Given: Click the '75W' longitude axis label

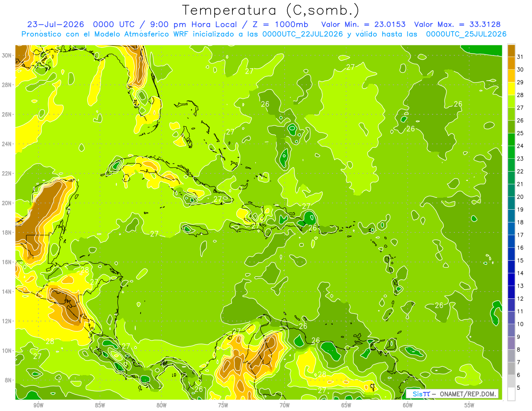Looking at the screenshot, I should click(223, 405).
